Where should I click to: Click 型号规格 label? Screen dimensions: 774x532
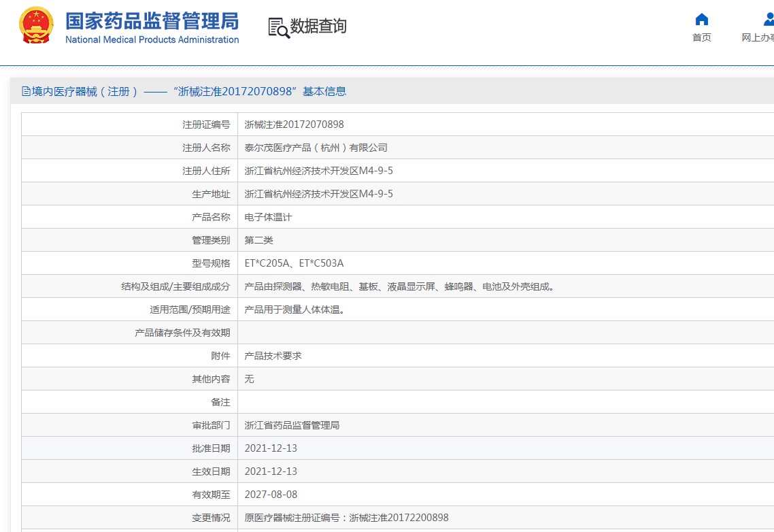[212, 263]
